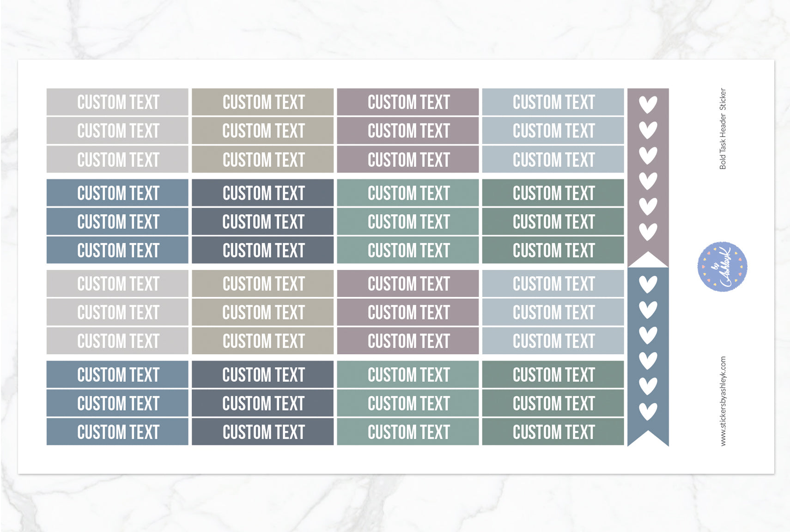Select the top-left light gray CUSTOM TEXT sticker
The width and height of the screenshot is (790, 532).
[x=117, y=102]
